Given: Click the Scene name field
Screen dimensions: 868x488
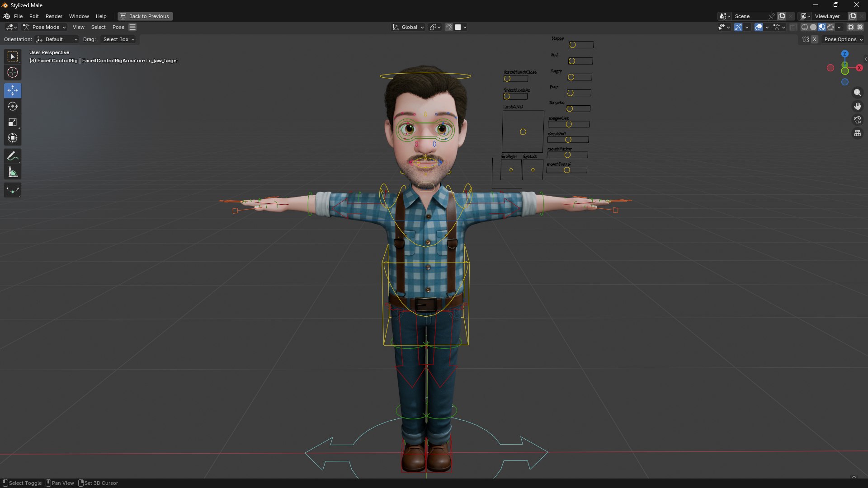Looking at the screenshot, I should (750, 16).
